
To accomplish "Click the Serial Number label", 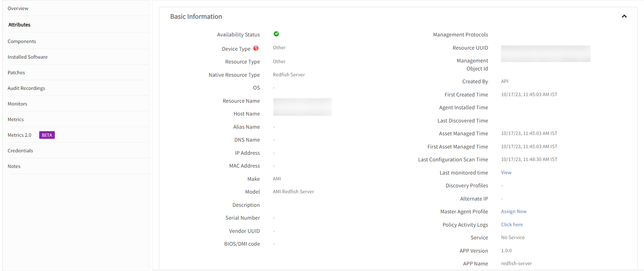I will (243, 218).
